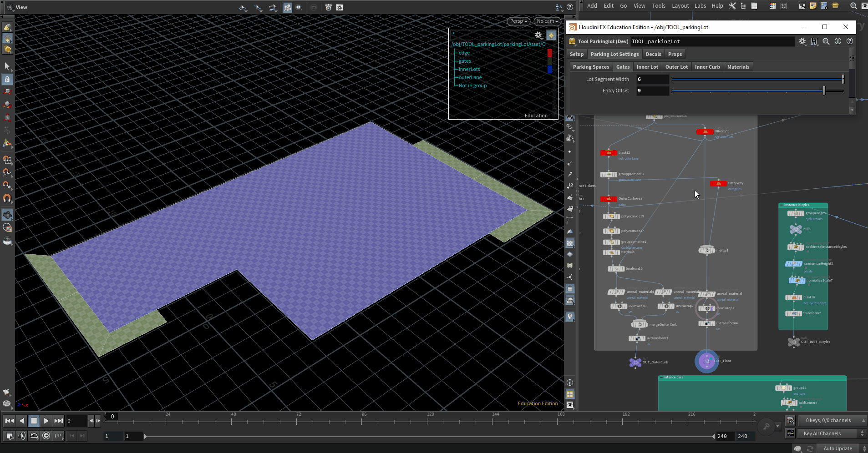Open the View toolbar display options dropdown icon
The height and width of the screenshot is (453, 868).
click(559, 7)
